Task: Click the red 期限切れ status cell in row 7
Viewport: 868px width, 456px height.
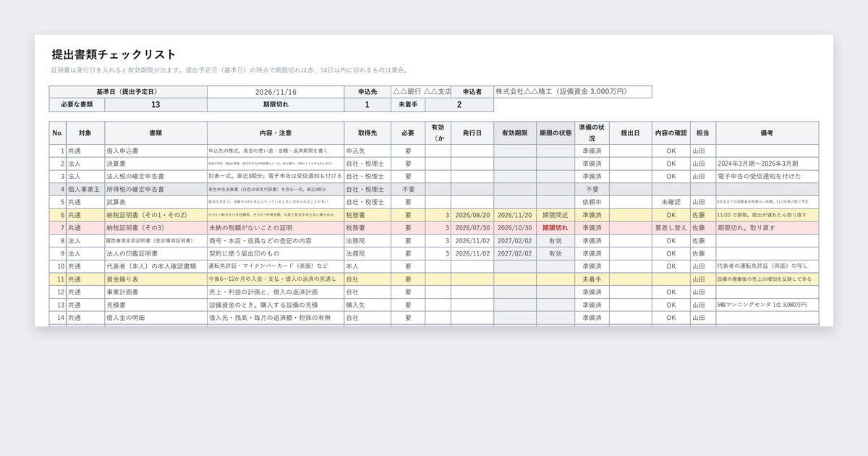Action: coord(556,227)
